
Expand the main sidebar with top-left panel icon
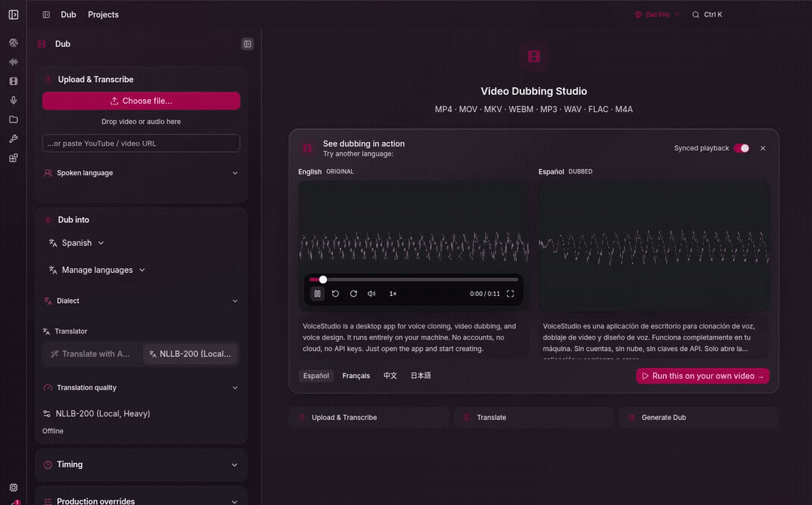pos(14,14)
